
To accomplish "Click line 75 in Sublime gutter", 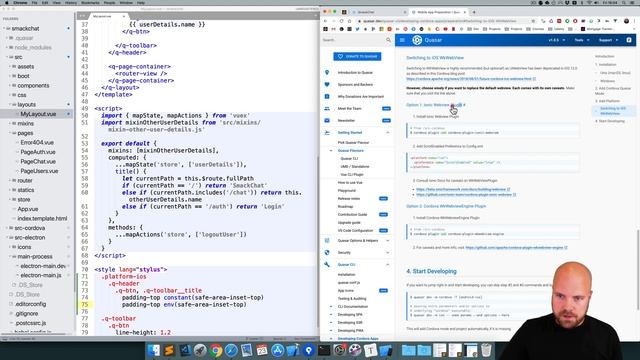I will pos(84,304).
